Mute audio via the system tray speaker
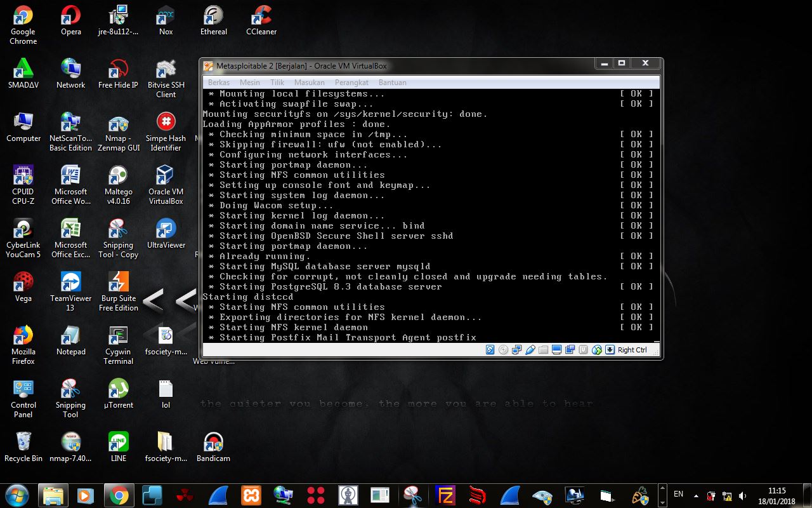Viewport: 812px width, 508px height. click(742, 494)
